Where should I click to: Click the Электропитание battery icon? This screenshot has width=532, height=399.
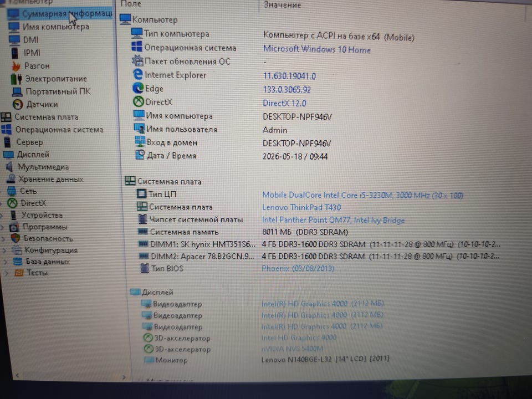pyautogui.click(x=16, y=79)
